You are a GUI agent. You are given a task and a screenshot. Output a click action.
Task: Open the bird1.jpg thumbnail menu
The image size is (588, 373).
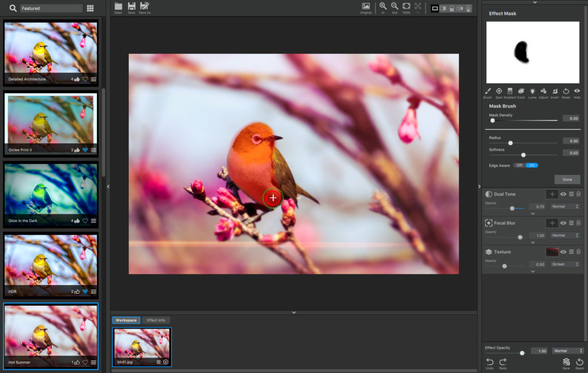point(158,362)
